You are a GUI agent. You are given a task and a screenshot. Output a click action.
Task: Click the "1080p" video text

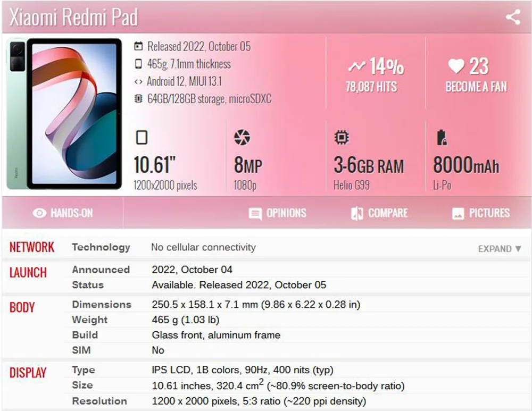[245, 185]
